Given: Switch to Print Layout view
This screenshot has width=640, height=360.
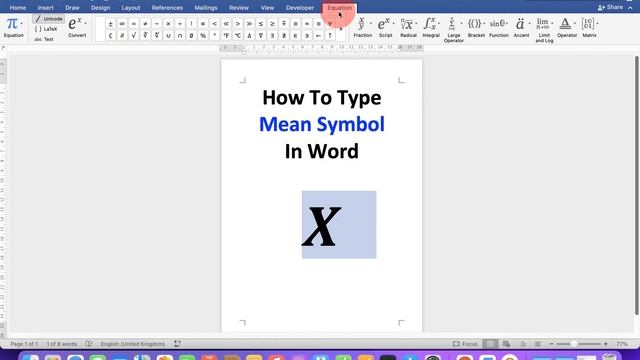Looking at the screenshot, I should coord(490,344).
